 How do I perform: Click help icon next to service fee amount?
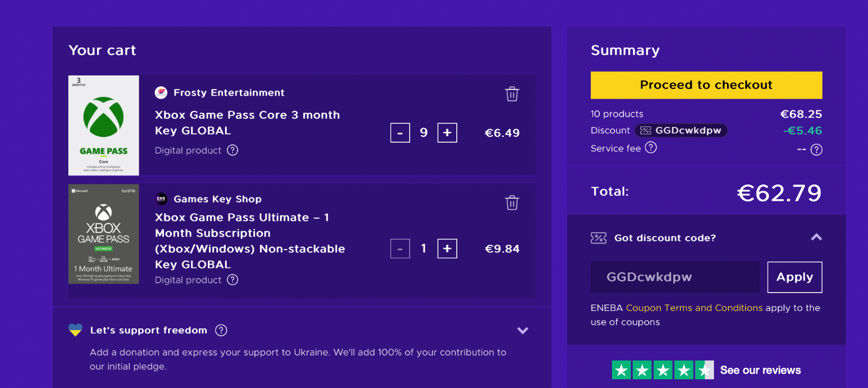(816, 150)
